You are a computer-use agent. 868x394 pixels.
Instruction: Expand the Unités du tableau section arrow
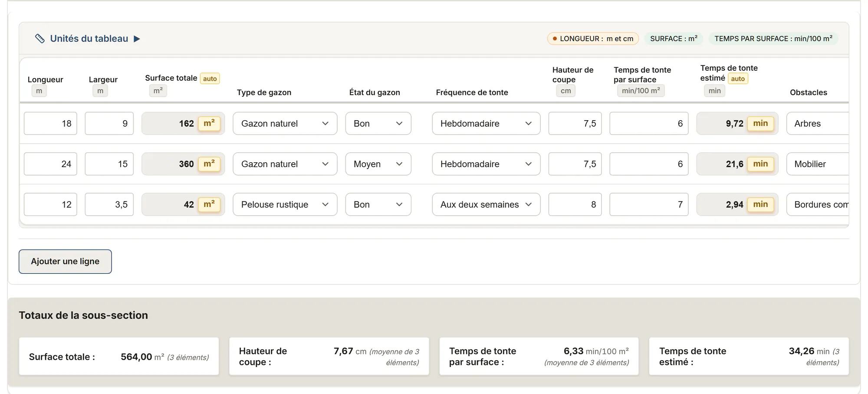(x=137, y=39)
